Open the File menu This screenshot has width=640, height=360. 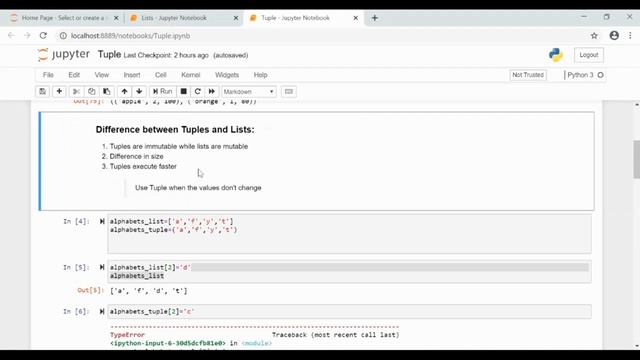(x=48, y=75)
